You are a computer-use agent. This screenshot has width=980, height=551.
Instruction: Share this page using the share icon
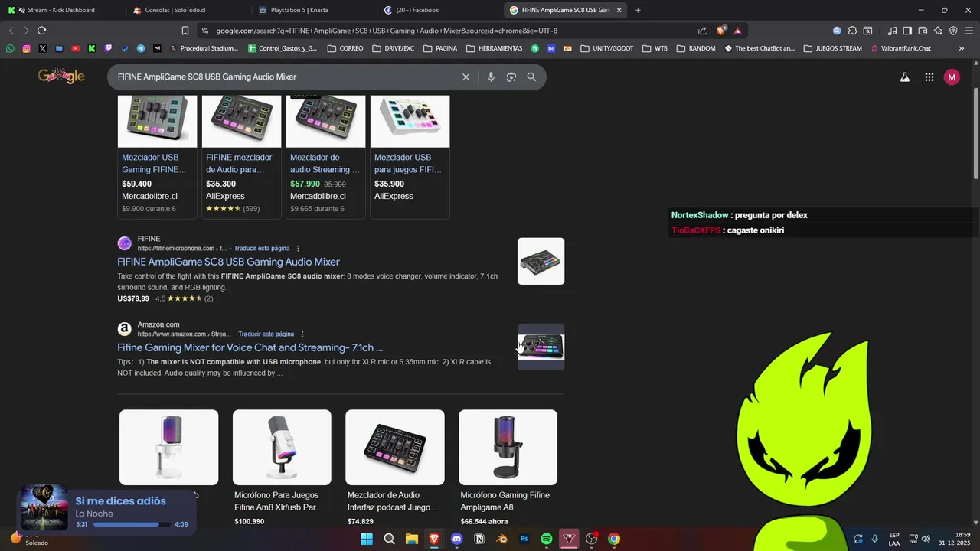(x=702, y=31)
